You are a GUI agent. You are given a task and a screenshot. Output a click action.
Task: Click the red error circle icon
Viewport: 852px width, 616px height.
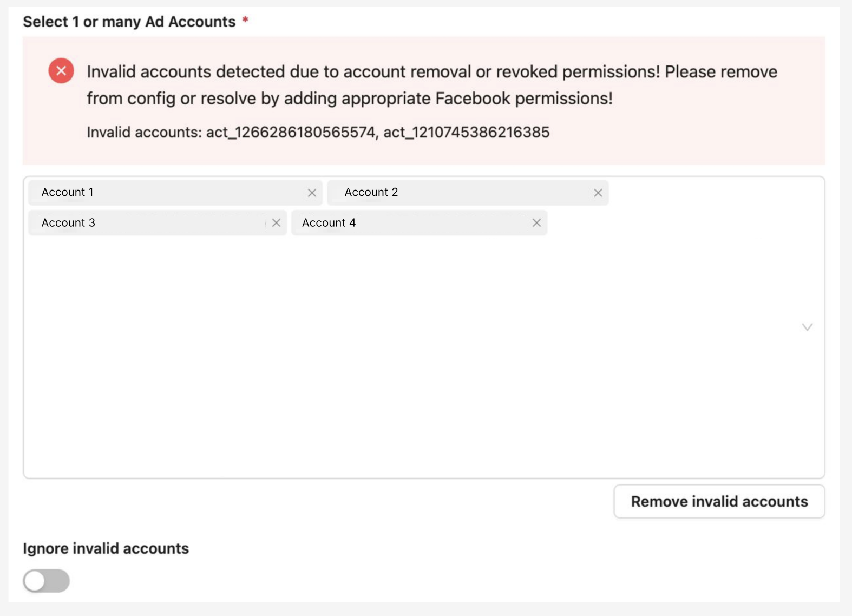(x=61, y=71)
